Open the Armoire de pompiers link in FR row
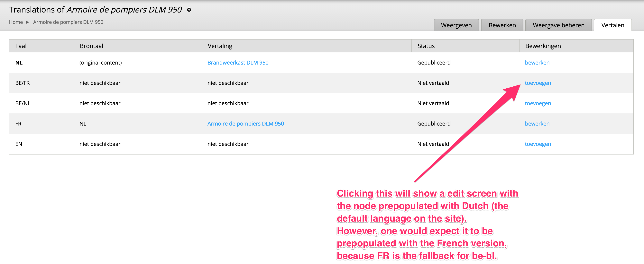The height and width of the screenshot is (264, 644). tap(245, 124)
